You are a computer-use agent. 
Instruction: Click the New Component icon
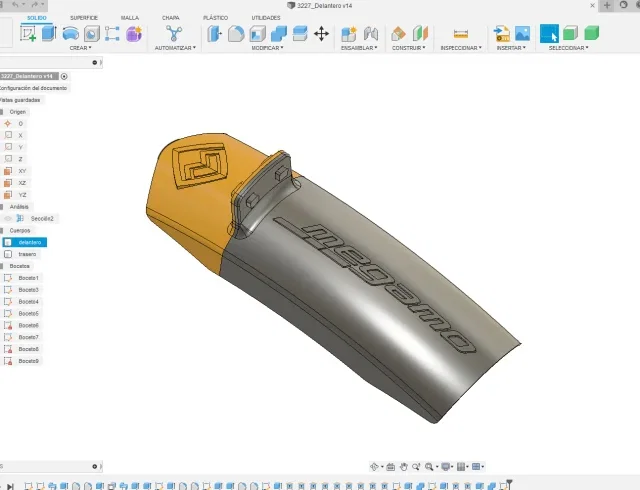(349, 33)
